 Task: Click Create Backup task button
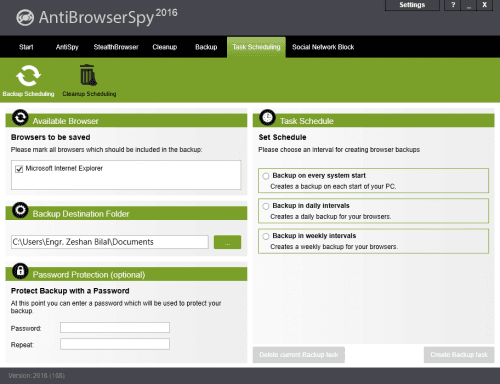459,355
